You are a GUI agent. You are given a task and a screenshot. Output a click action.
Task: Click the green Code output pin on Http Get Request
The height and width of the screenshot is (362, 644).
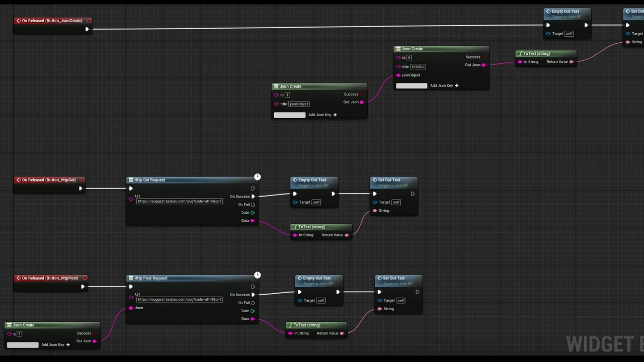coord(253,213)
